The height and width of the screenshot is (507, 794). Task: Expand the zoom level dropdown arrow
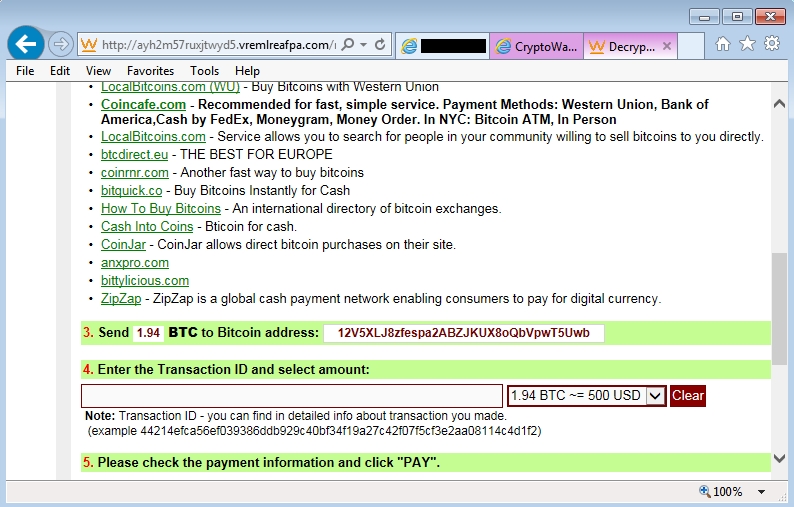pos(762,492)
